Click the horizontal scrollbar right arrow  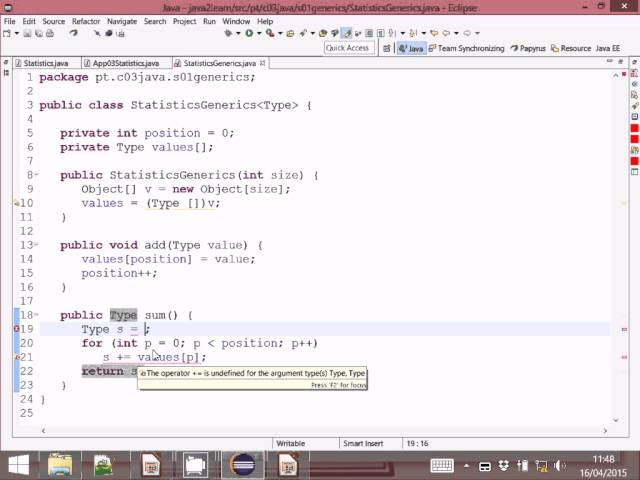[x=605, y=431]
